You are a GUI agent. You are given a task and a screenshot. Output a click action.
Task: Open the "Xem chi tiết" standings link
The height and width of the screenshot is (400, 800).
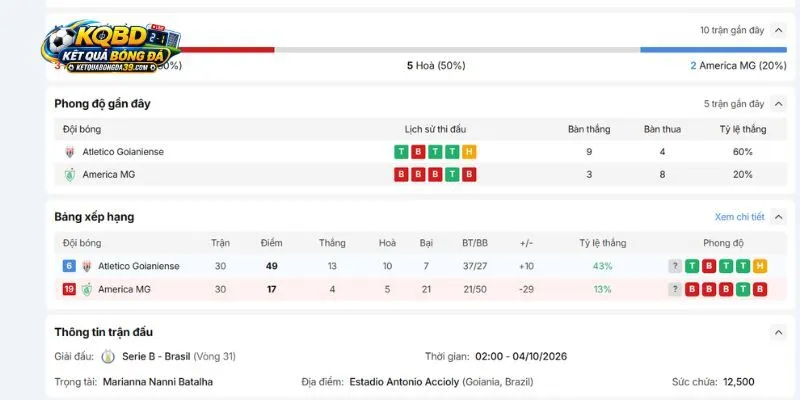coord(739,217)
